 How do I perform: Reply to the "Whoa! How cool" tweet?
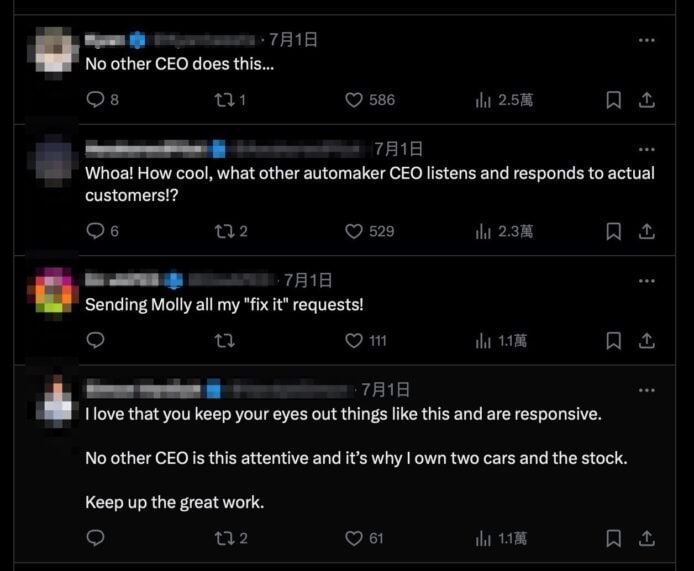pyautogui.click(x=96, y=231)
